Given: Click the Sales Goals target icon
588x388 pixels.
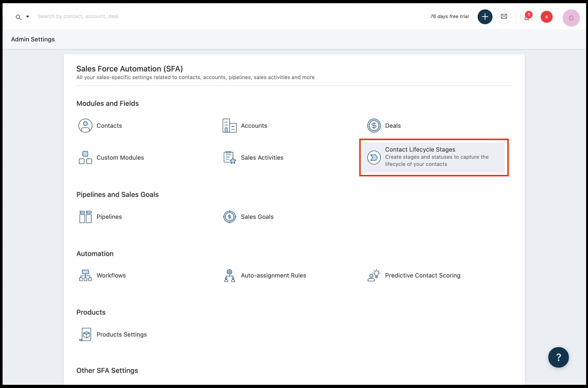Looking at the screenshot, I should (229, 217).
